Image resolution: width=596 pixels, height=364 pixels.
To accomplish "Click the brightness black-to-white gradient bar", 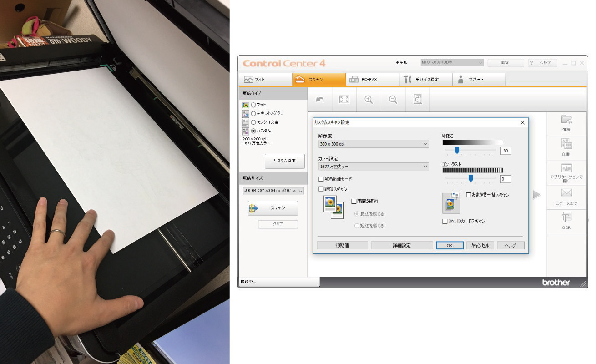I will (x=473, y=142).
